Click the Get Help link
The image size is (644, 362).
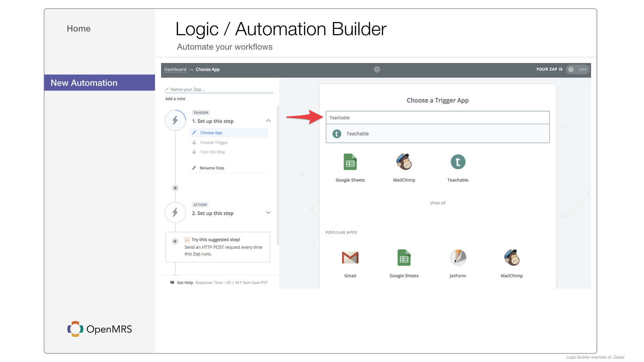point(185,283)
